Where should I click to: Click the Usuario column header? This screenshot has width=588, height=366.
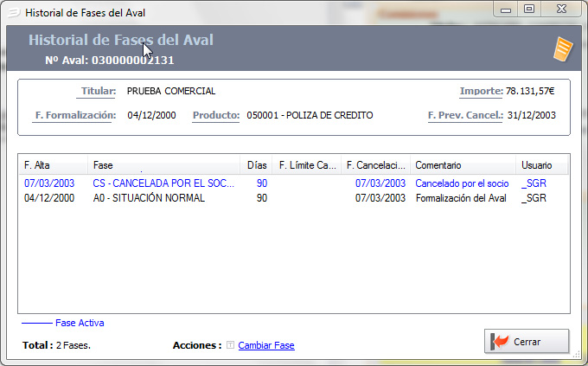[x=542, y=165]
